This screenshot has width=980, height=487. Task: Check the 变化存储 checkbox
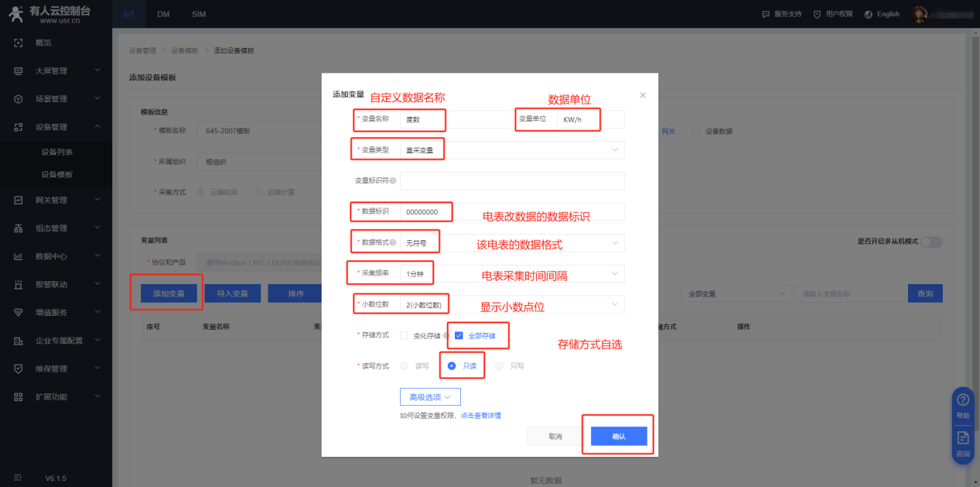404,335
